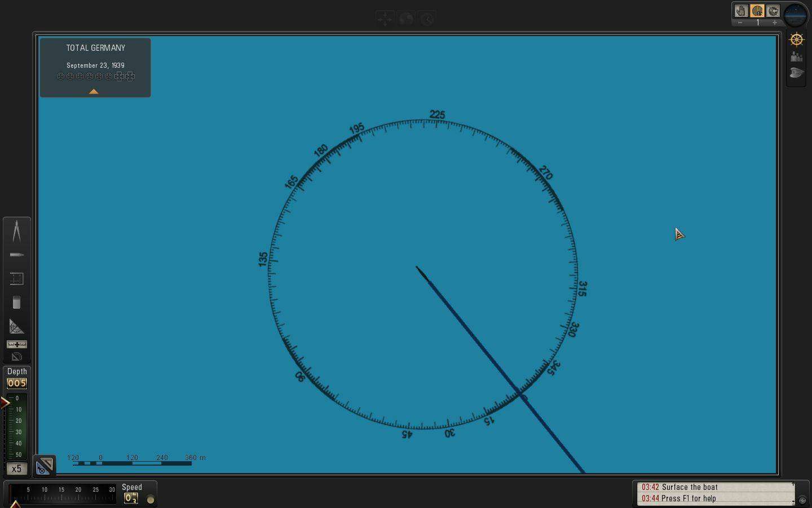Open the ship's wheel navigation icon
The height and width of the screenshot is (508, 812).
click(796, 40)
